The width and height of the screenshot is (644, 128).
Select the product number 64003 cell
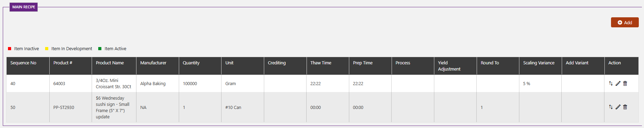(59, 84)
